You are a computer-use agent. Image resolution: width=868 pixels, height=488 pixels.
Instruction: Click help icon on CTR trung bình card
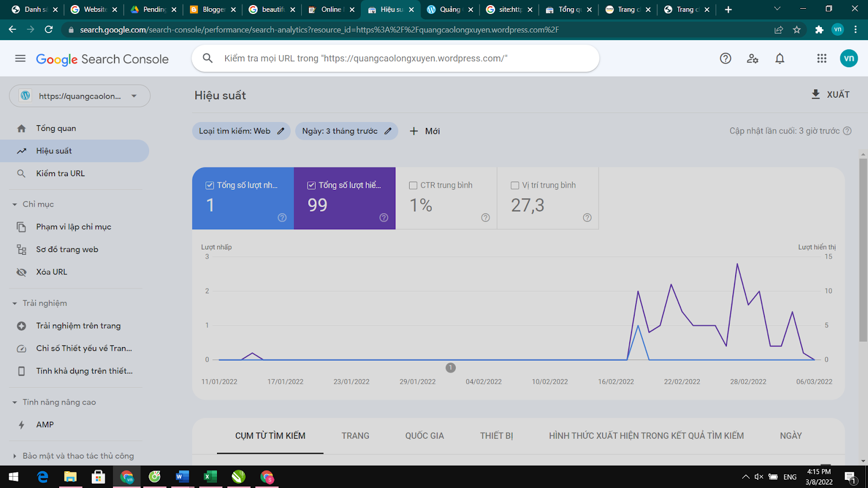coord(486,217)
